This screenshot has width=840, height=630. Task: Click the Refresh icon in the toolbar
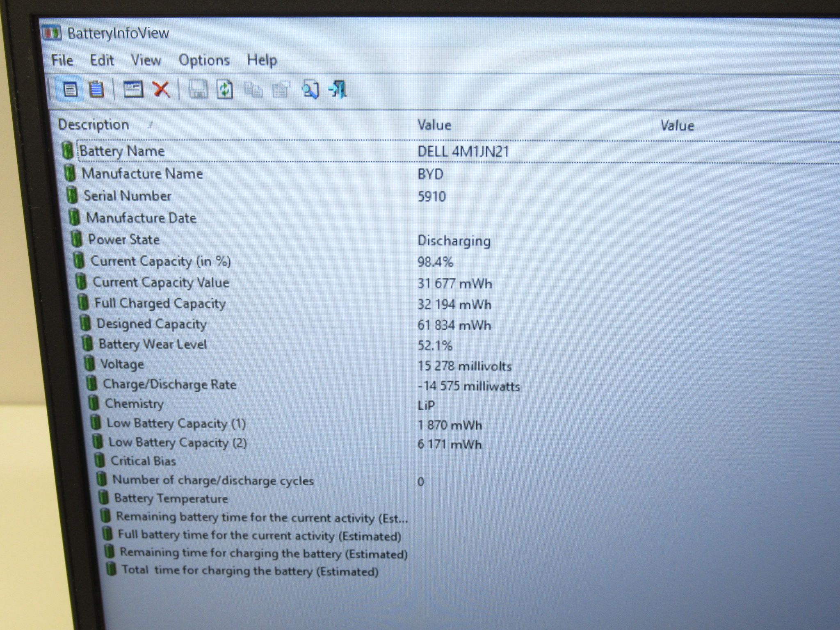coord(225,89)
